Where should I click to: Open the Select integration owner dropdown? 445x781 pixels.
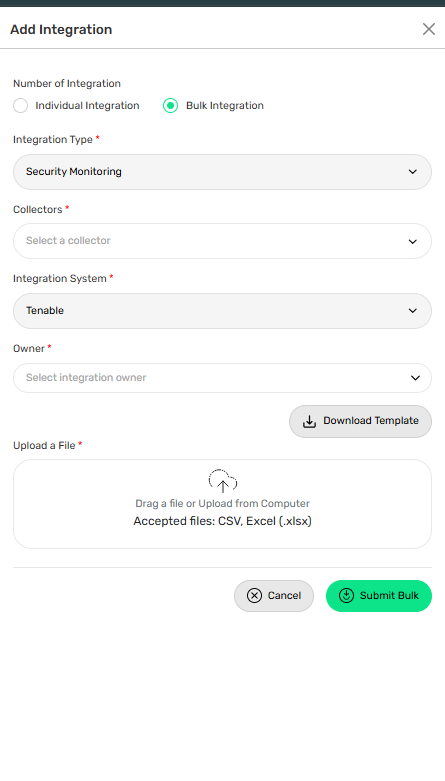[x=222, y=378]
